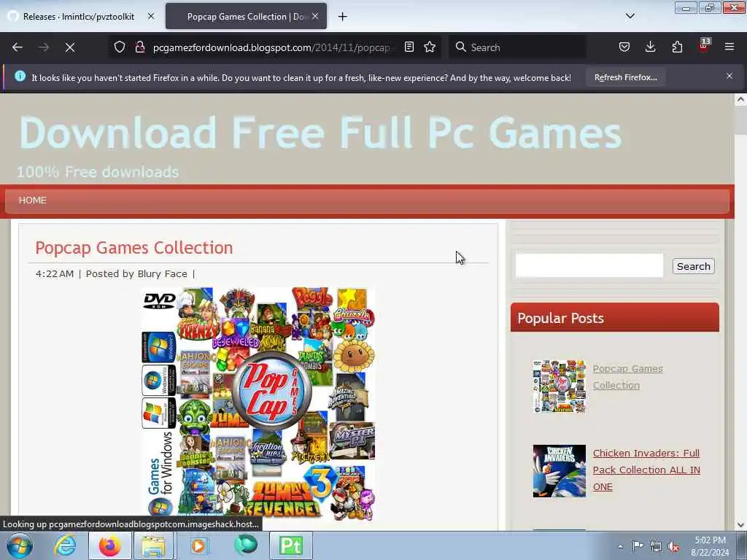
Task: Click the blog search text box
Action: point(589,265)
